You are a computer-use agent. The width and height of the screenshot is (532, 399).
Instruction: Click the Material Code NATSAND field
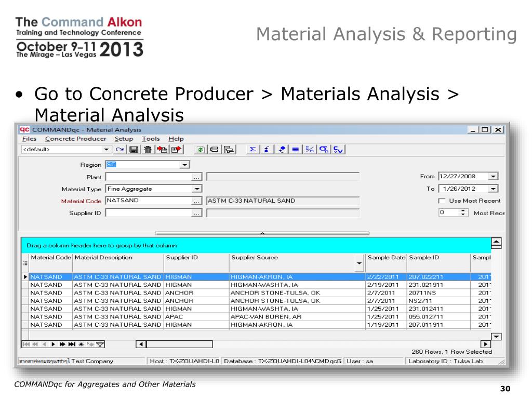[149, 201]
